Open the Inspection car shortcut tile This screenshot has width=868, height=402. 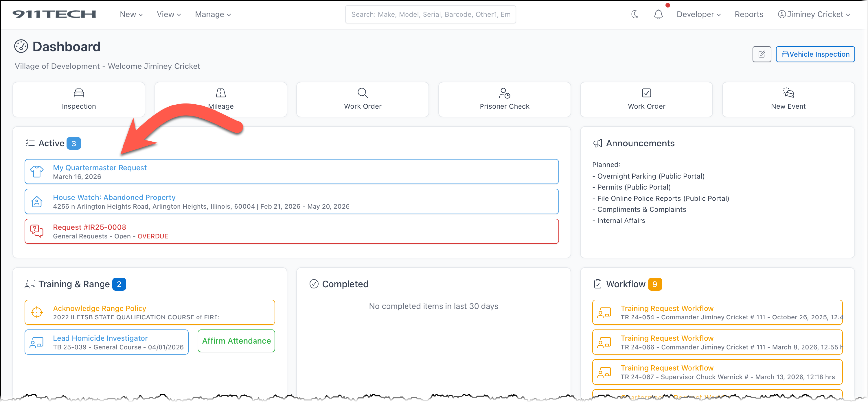point(79,99)
